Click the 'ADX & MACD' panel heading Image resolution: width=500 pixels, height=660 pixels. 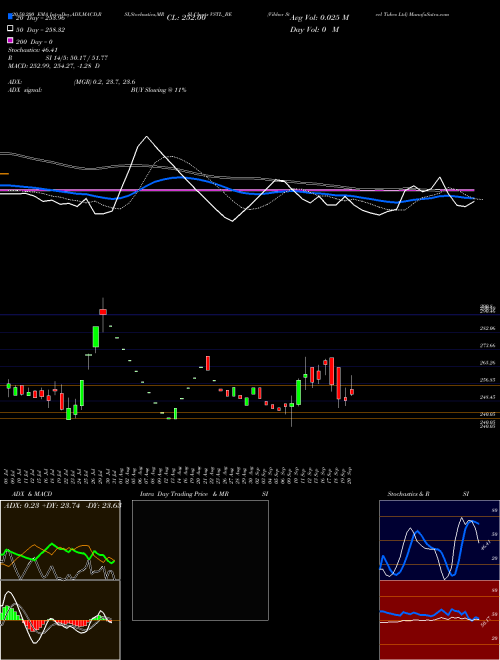32,494
